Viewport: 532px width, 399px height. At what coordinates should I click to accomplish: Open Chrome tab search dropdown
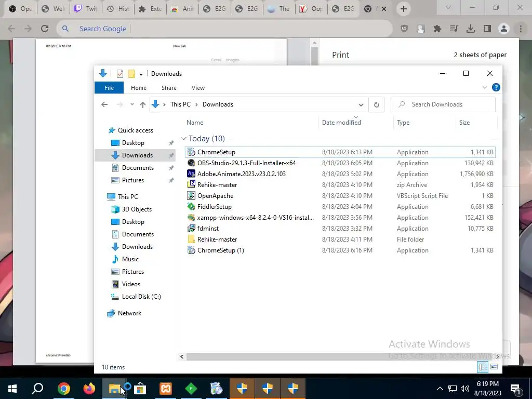click(448, 7)
